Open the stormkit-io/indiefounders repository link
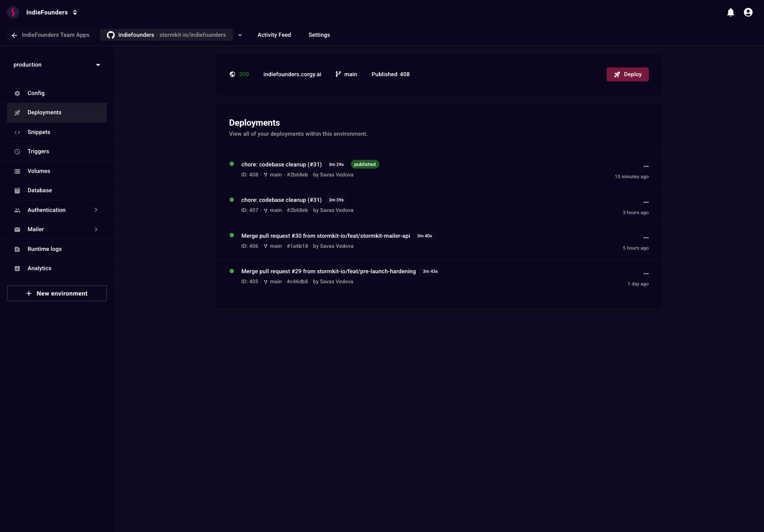Viewport: 764px width, 532px height. coord(192,35)
